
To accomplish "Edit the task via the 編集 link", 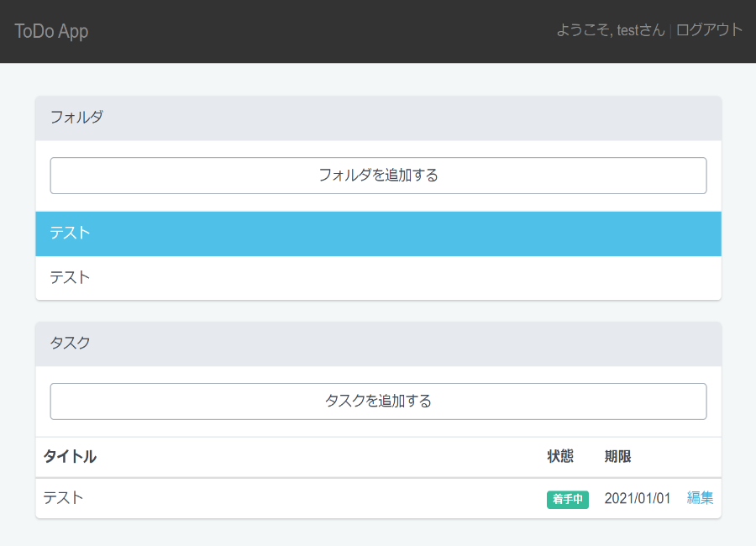I will point(700,498).
